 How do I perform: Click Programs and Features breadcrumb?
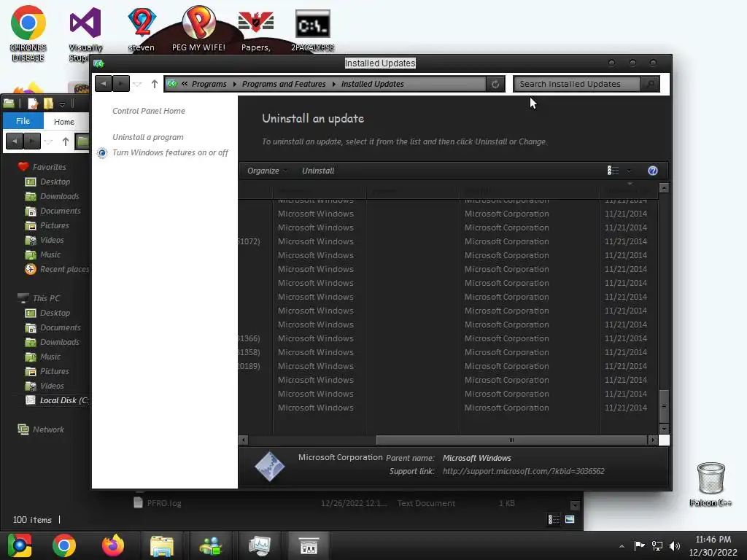(284, 84)
